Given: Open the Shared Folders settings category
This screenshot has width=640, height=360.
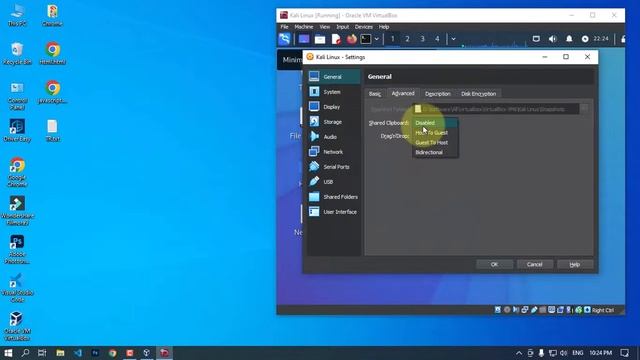Looking at the screenshot, I should click(x=333, y=197).
